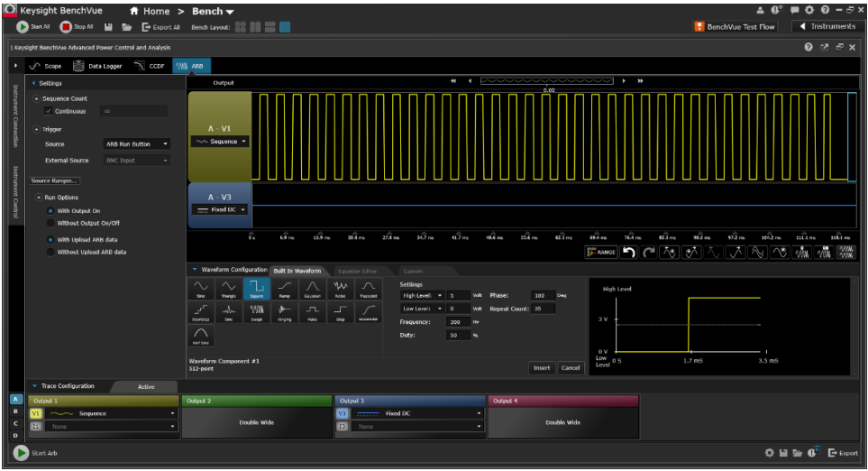Viewport: 868px width, 471px height.
Task: Open the Bench breadcrumb menu
Action: coord(213,11)
